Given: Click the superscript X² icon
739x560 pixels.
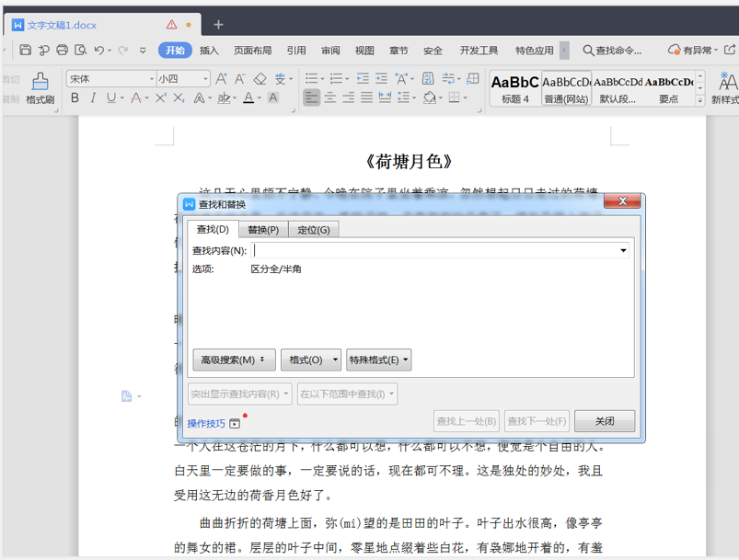Looking at the screenshot, I should 161,98.
